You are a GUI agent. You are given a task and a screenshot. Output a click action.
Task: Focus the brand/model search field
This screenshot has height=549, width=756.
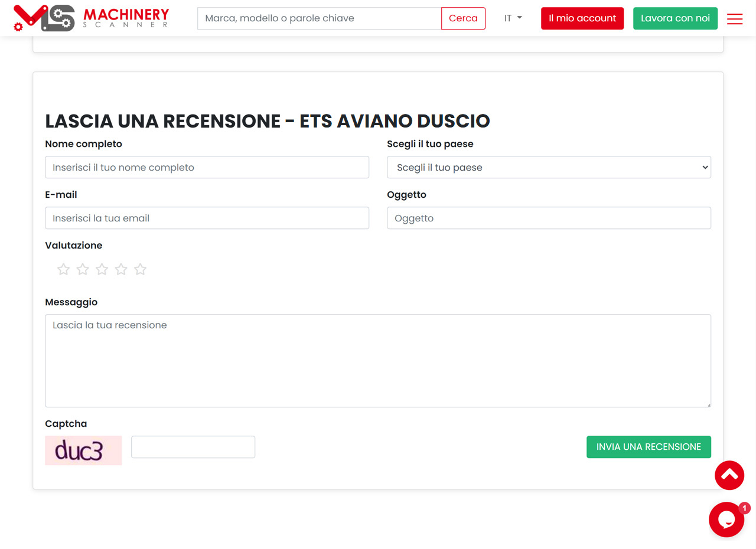pos(320,18)
